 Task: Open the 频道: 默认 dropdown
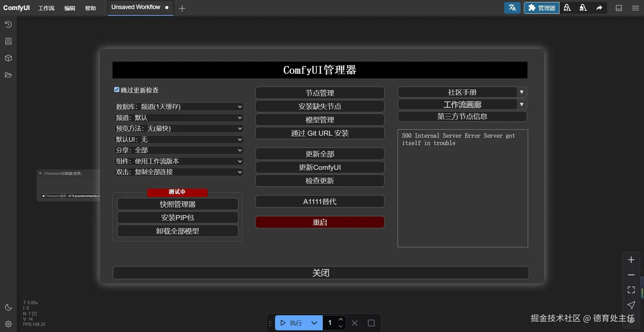179,118
